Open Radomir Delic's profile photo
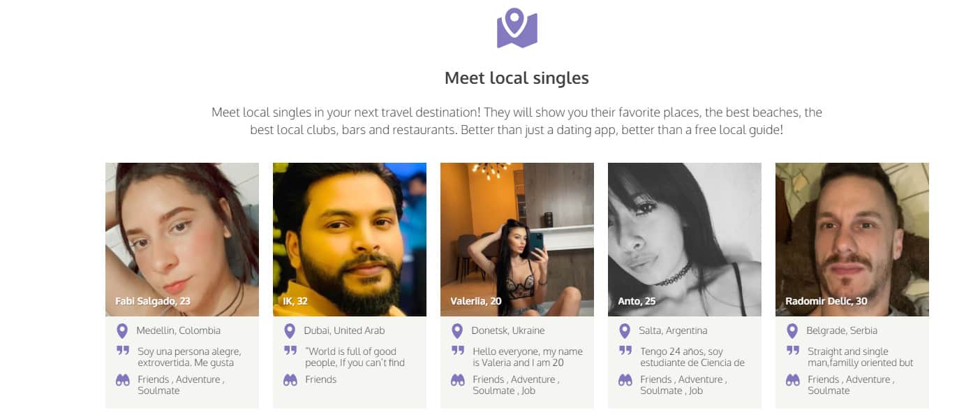Viewport: 980px width, 417px height. [x=852, y=240]
